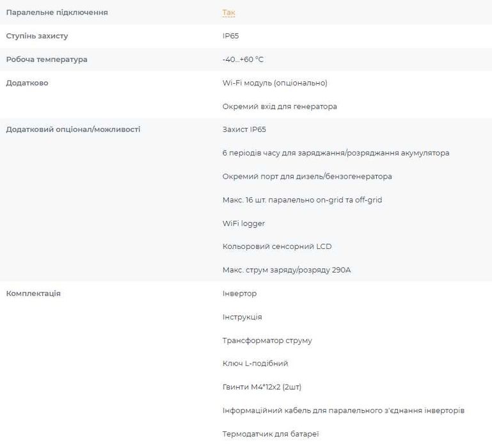
Task: Click 'Термодатчик для батареї' package item
Action: 271,434
